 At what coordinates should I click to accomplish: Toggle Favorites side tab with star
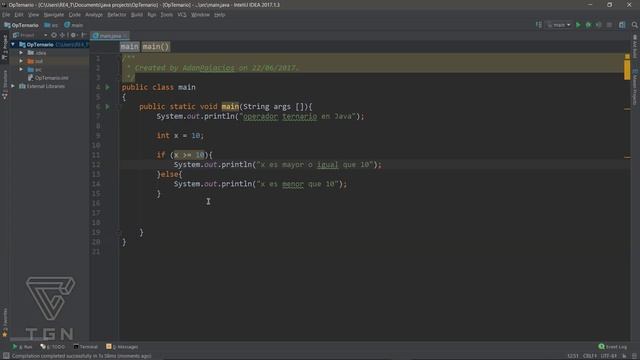4,322
